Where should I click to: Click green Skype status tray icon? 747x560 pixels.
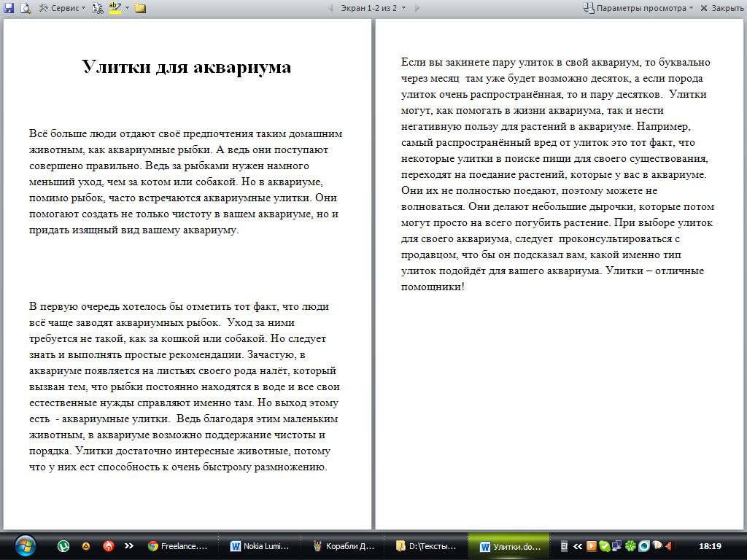(x=604, y=546)
